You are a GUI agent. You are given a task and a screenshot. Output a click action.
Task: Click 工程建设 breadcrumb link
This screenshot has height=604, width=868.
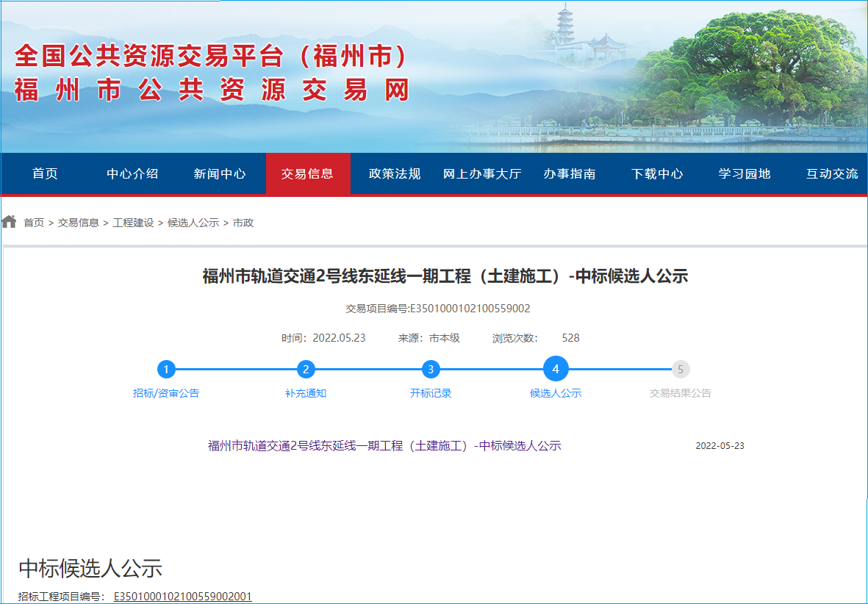(133, 223)
